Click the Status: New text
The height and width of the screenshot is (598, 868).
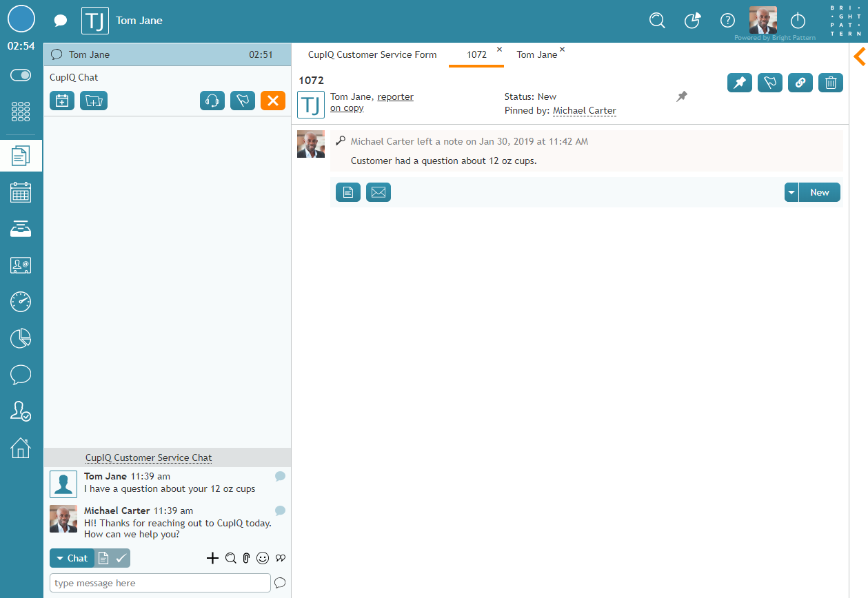(x=531, y=96)
